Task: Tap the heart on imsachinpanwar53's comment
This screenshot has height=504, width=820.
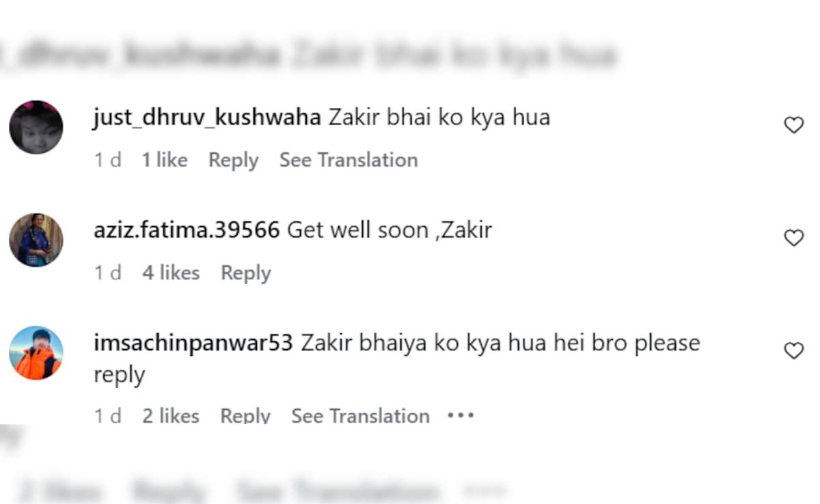Action: coord(793,351)
